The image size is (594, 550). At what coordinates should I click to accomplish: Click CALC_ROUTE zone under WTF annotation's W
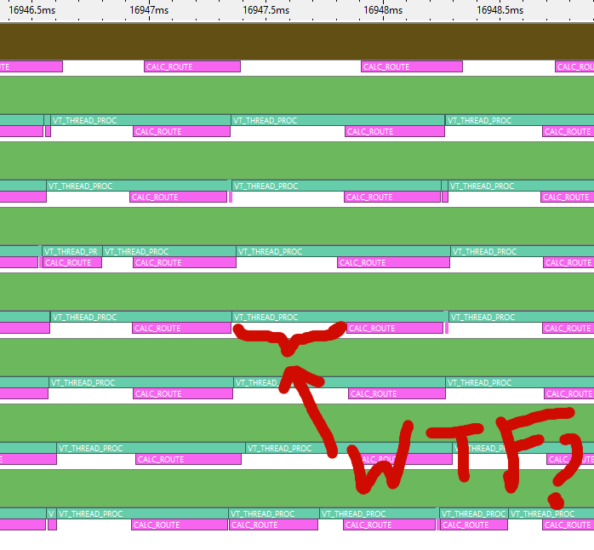pos(403,459)
